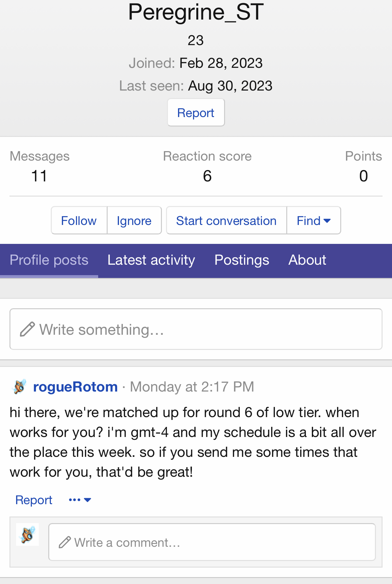Switch to the Latest activity tab
The image size is (392, 584).
coord(151,260)
